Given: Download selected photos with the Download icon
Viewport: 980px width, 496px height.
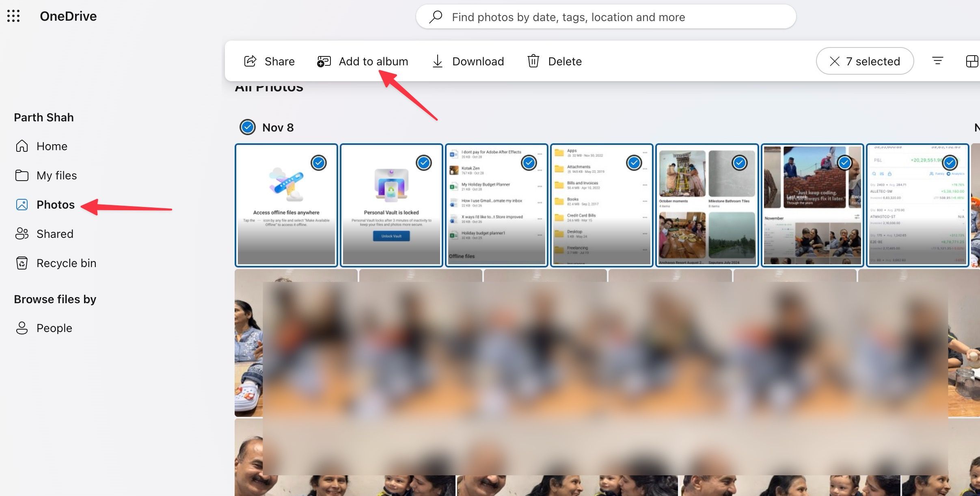Looking at the screenshot, I should click(x=468, y=61).
